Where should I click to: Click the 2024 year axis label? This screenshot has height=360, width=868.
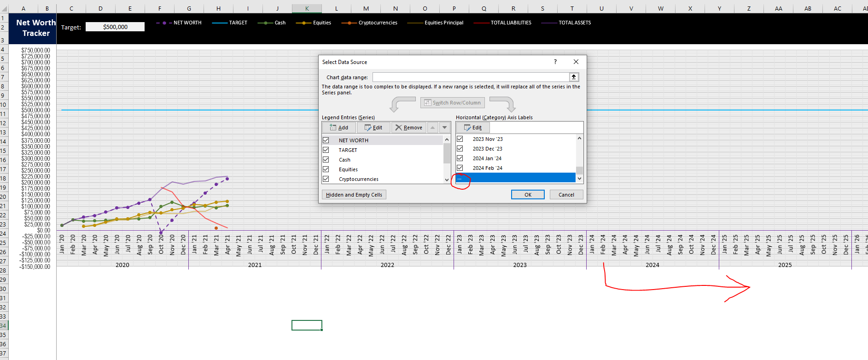pyautogui.click(x=652, y=265)
